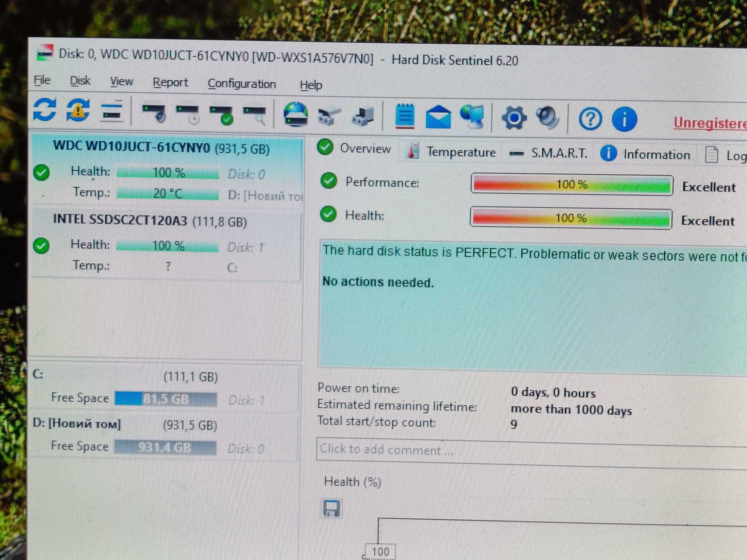Click the '0 days, 0 hours' value
Image resolution: width=747 pixels, height=560 pixels.
[x=553, y=393]
